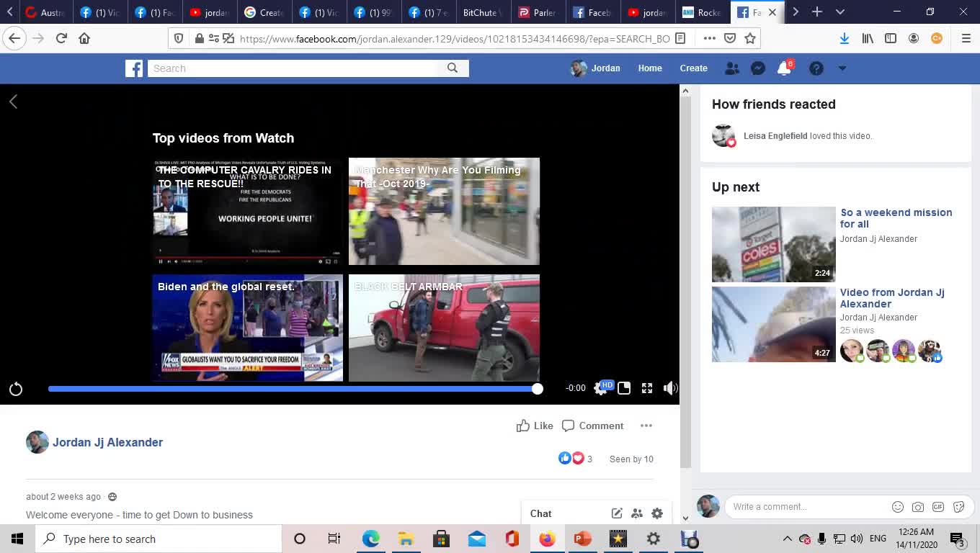980x553 pixels.
Task: Post a sticker in the comment
Action: click(958, 507)
